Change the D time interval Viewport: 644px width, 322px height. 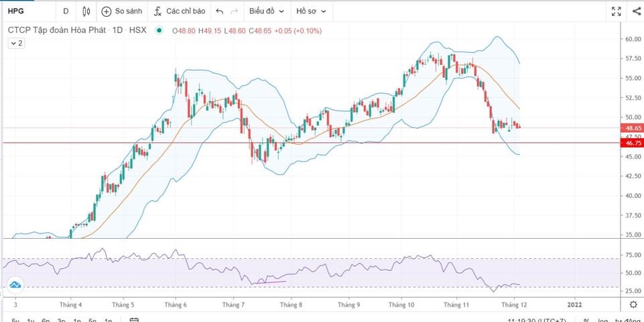[x=66, y=11]
